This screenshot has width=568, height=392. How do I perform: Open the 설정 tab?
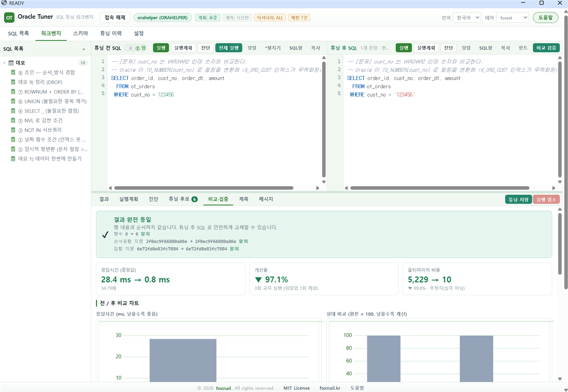[x=139, y=34]
